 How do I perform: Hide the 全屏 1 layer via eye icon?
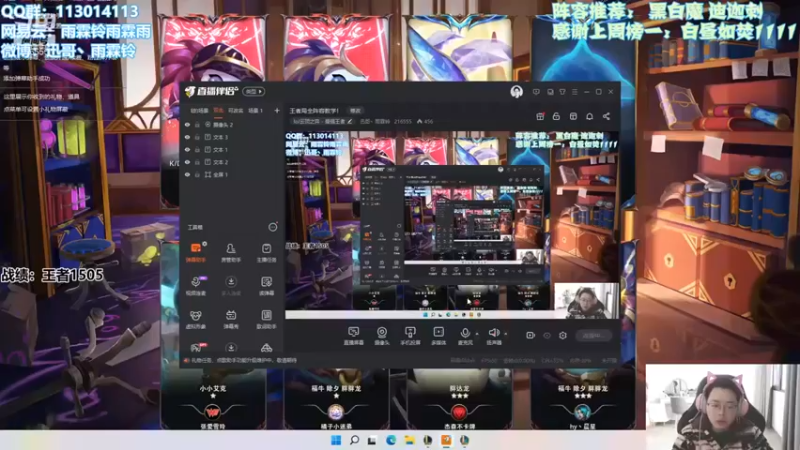click(x=187, y=174)
